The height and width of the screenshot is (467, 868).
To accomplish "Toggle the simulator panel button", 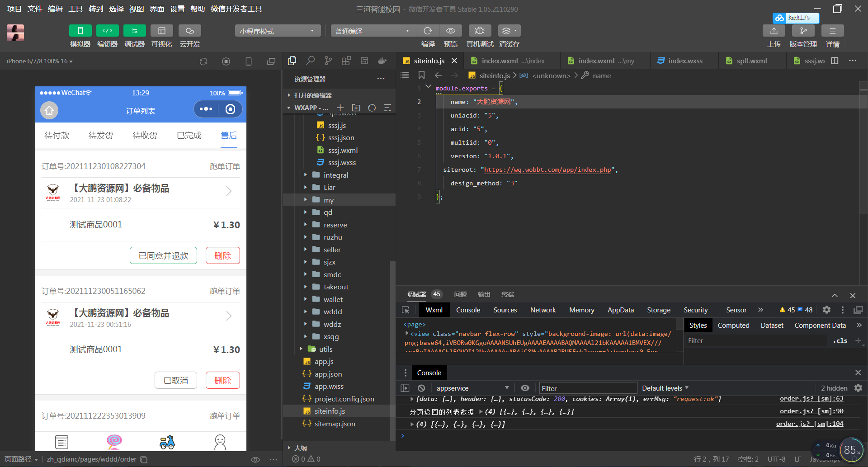I will pyautogui.click(x=80, y=31).
